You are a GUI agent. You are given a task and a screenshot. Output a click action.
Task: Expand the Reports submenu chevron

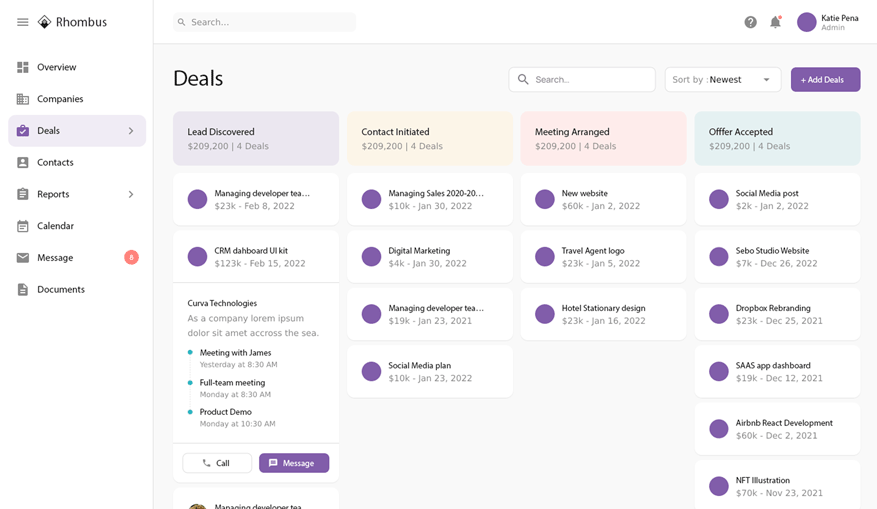click(x=130, y=194)
